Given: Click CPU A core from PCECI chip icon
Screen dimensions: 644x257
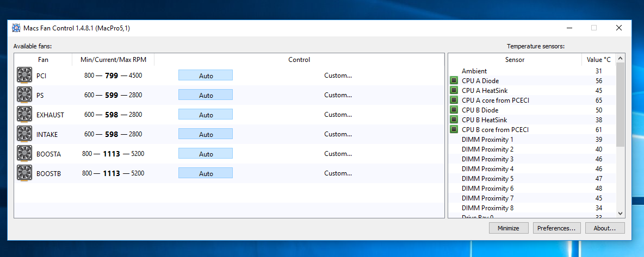Looking at the screenshot, I should (454, 100).
